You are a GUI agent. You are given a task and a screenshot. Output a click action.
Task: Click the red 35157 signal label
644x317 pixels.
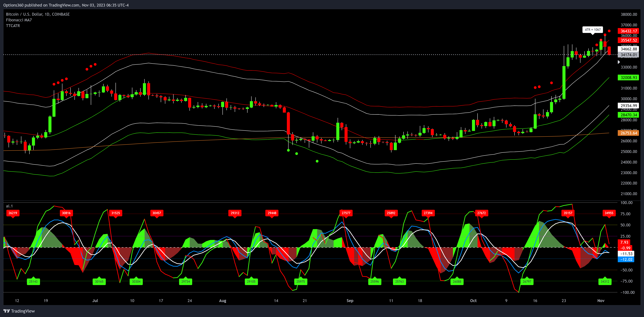point(568,213)
